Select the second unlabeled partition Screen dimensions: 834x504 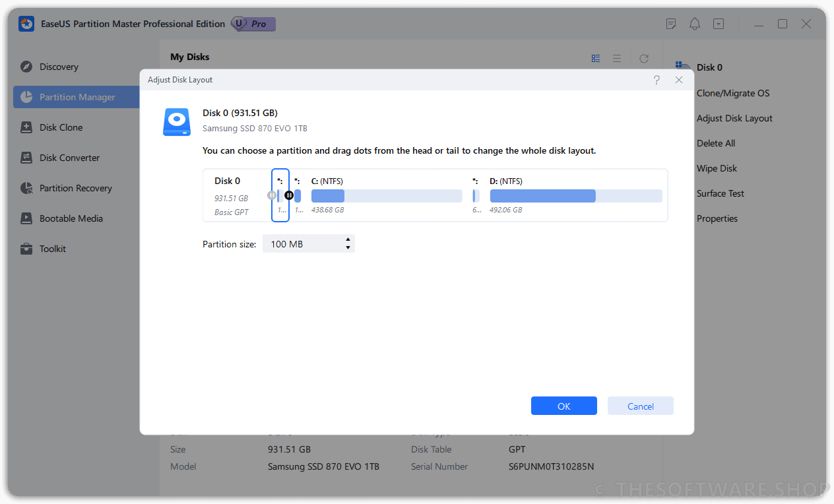(298, 196)
